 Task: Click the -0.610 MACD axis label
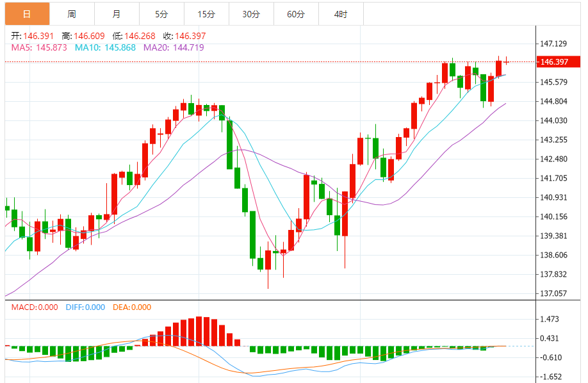550,357
